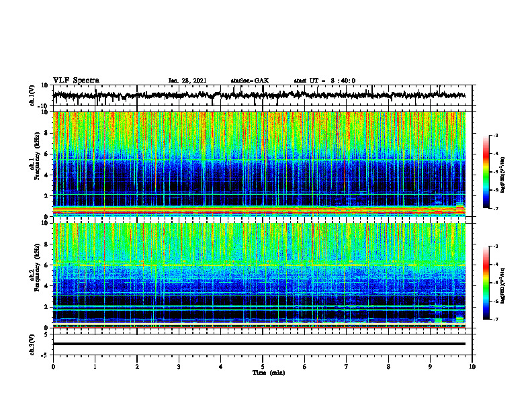Click the "-3" label on the ch.2 color scale

click(496, 246)
